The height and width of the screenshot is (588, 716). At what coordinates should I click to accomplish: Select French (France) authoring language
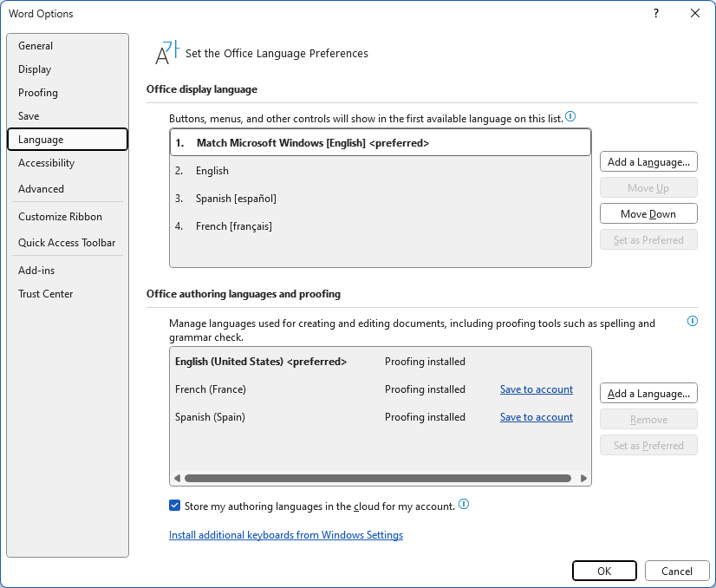381,389
